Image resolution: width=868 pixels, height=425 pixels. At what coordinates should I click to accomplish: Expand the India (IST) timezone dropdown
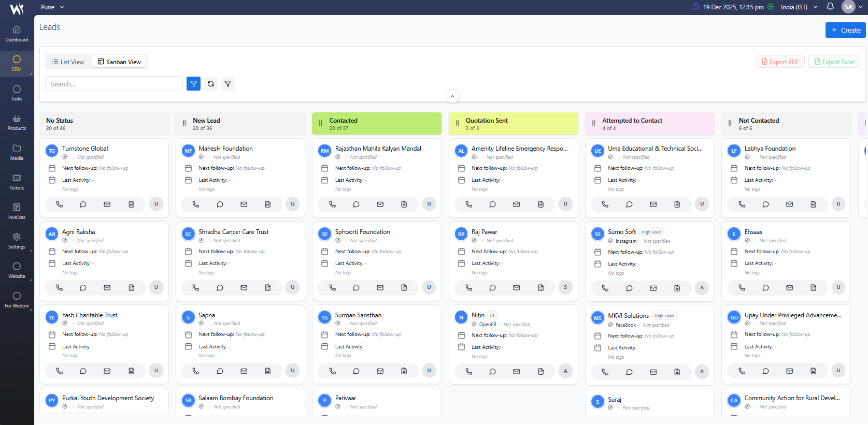pos(799,7)
